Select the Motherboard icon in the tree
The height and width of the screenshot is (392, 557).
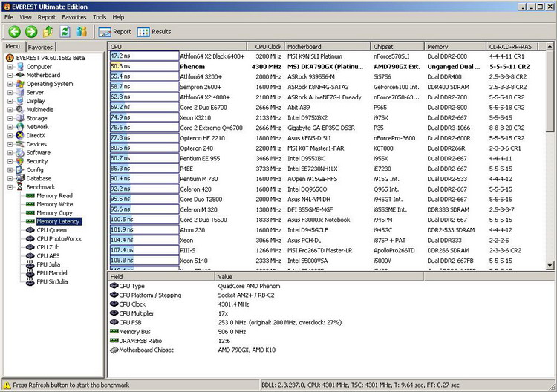coord(20,75)
